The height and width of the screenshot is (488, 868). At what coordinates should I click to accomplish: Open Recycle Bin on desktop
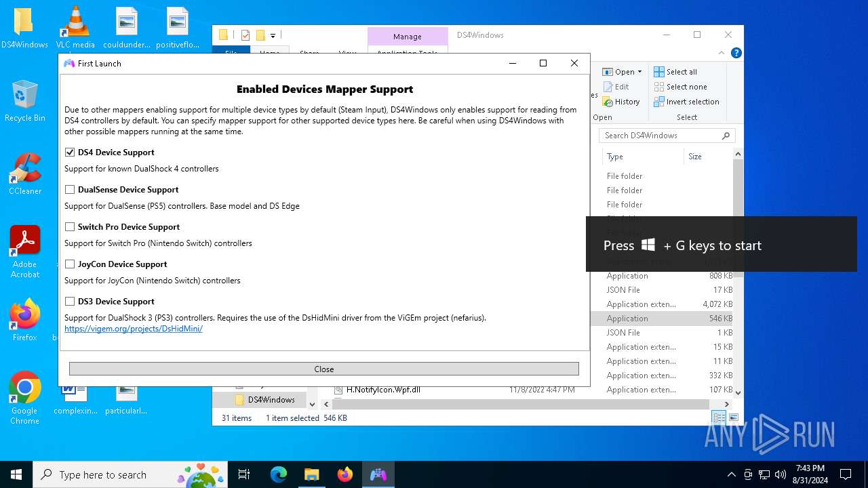[24, 102]
